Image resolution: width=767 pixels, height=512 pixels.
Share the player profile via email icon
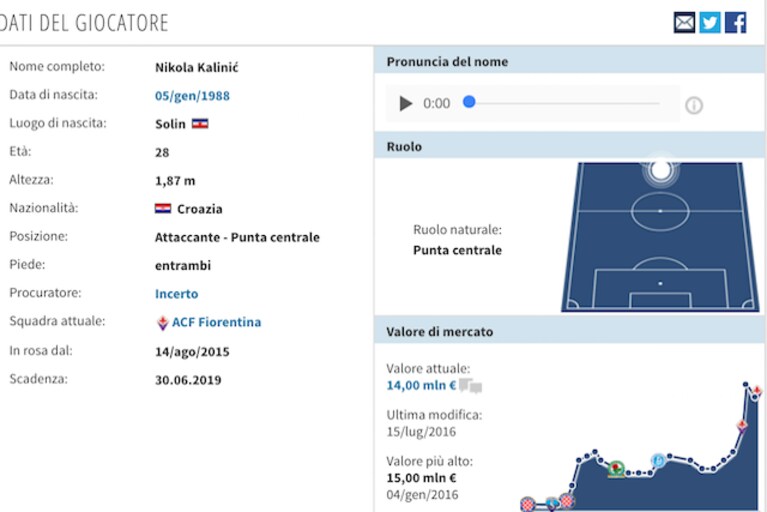[x=684, y=22]
